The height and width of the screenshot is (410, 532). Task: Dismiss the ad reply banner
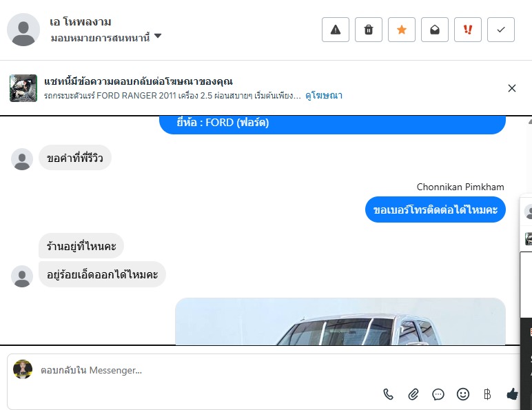[511, 88]
